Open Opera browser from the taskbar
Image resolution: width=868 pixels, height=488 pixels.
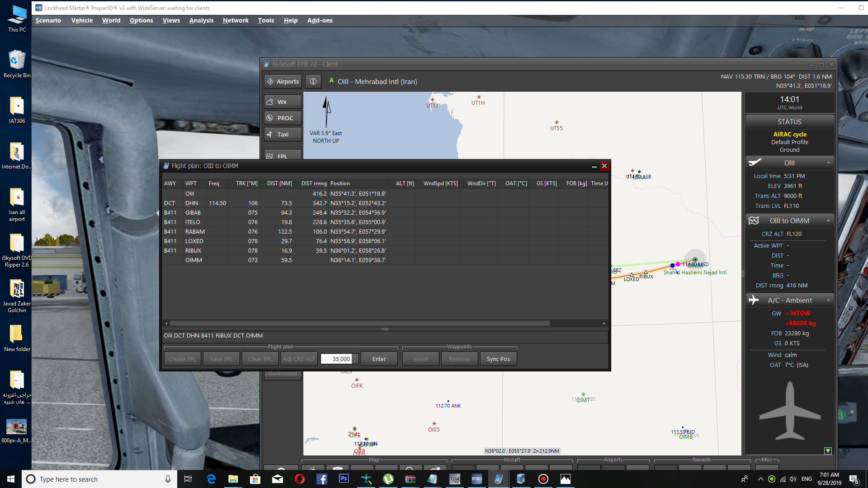coord(300,479)
